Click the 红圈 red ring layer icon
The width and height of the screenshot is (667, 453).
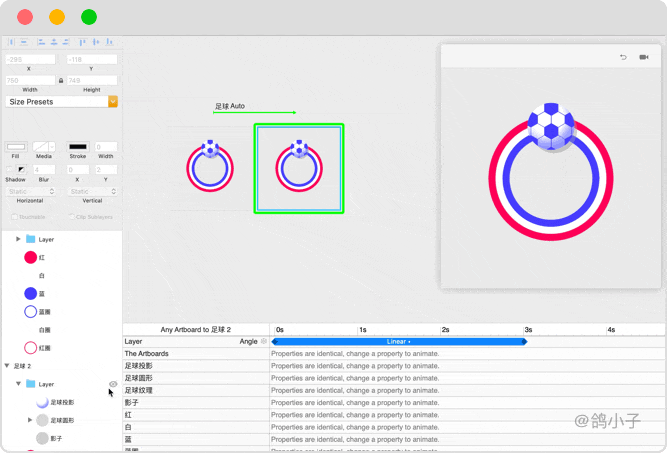(x=31, y=348)
